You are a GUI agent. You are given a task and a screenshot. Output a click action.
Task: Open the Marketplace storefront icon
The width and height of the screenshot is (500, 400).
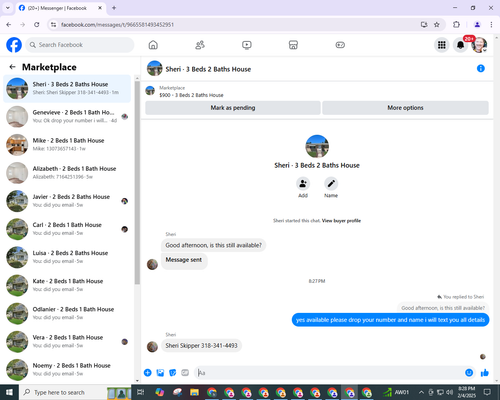293,45
